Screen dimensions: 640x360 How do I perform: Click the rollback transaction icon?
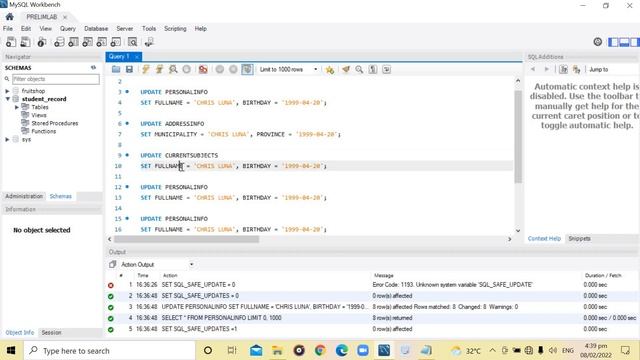(x=233, y=69)
